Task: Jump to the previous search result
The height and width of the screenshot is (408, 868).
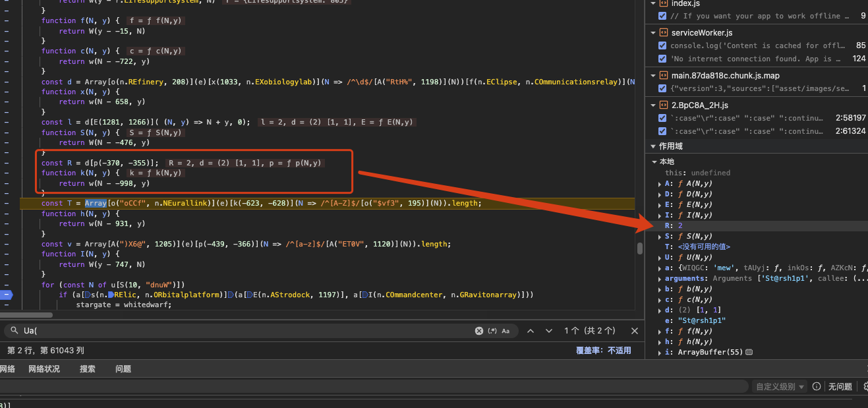Action: point(531,331)
